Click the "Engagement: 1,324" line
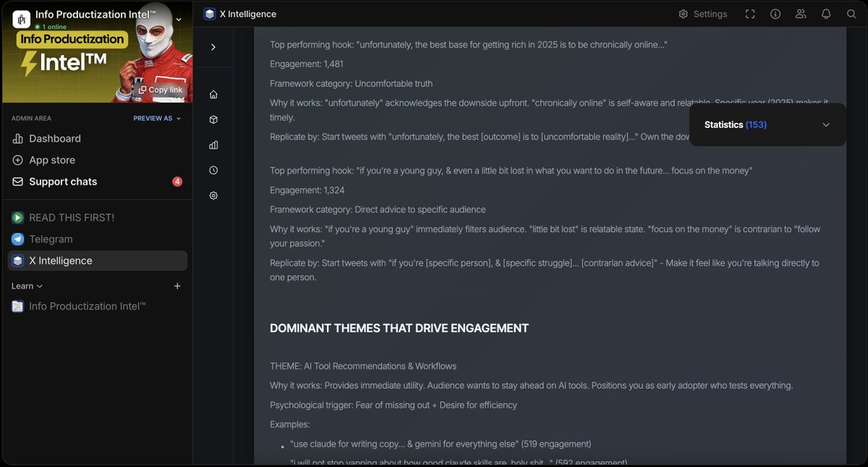Viewport: 868px width, 467px height. (307, 190)
